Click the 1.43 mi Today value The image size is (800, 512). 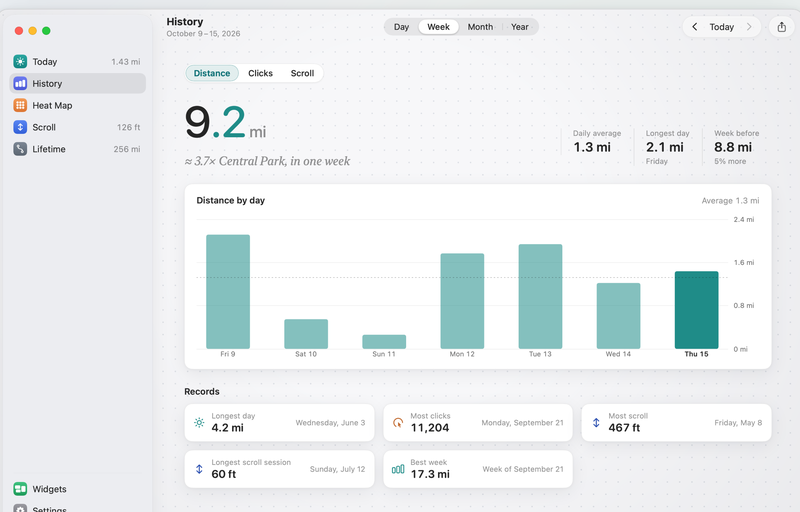coord(126,62)
